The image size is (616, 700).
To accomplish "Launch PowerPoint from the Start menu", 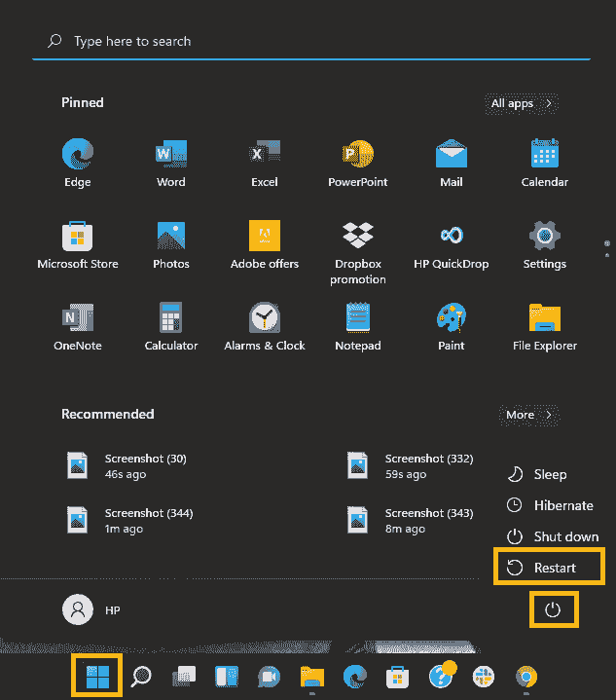I will (x=358, y=156).
